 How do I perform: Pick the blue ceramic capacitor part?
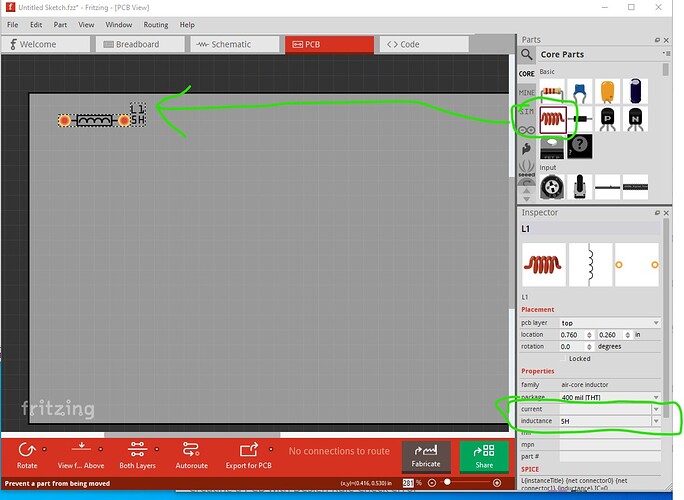coord(580,91)
